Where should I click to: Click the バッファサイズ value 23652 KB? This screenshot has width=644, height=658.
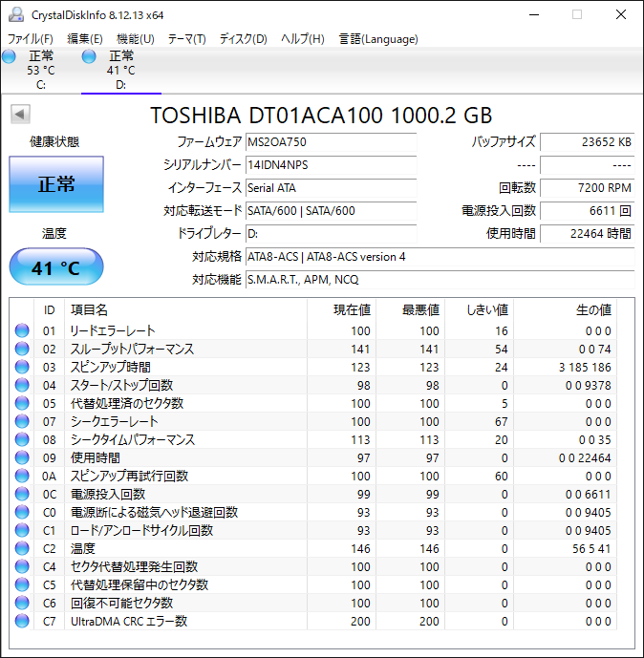coord(587,142)
